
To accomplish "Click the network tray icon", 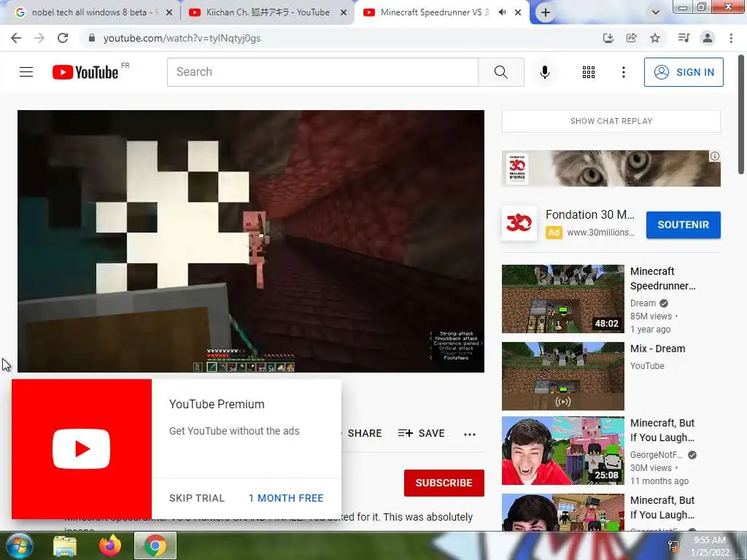I will point(673,545).
